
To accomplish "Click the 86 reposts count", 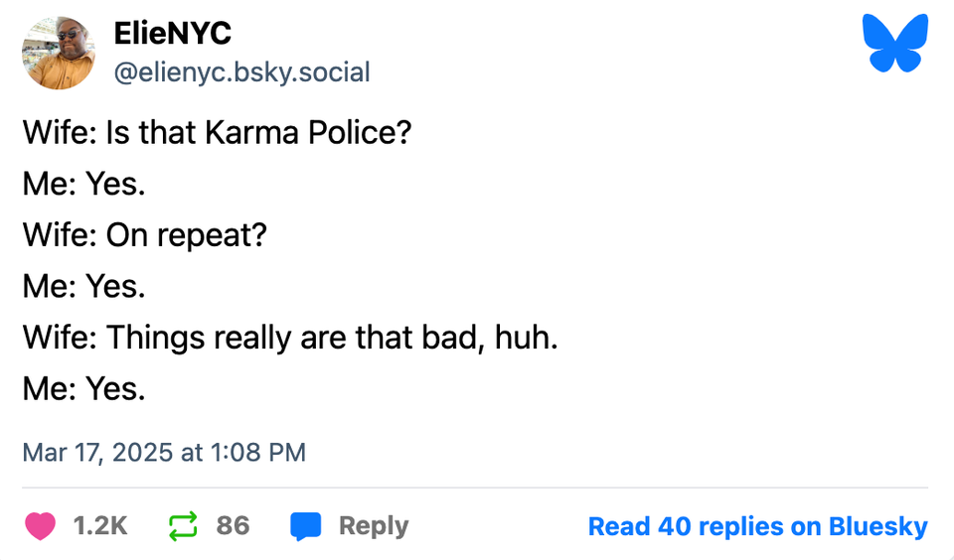I will 233,526.
